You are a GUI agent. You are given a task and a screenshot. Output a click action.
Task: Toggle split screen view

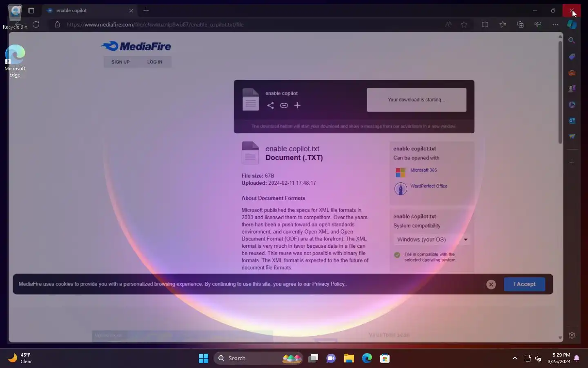click(485, 25)
